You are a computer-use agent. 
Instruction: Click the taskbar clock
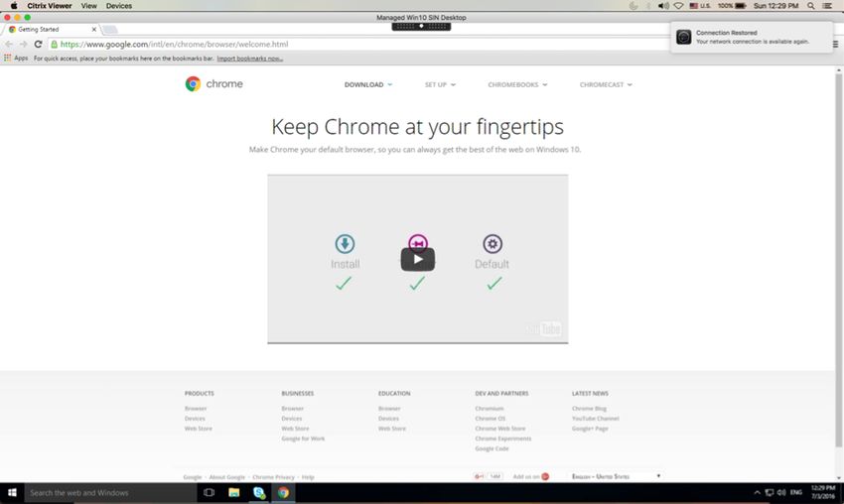[x=823, y=492]
